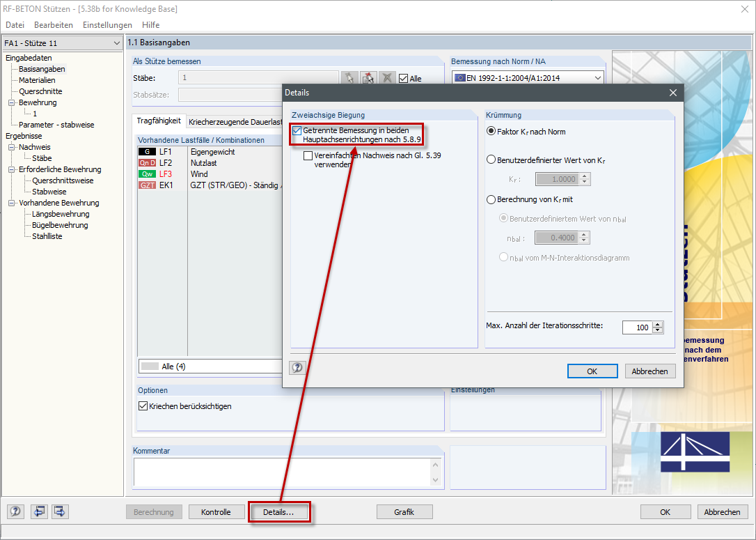Click the GZT tag next to EK1
The image size is (756, 540).
pos(147,185)
